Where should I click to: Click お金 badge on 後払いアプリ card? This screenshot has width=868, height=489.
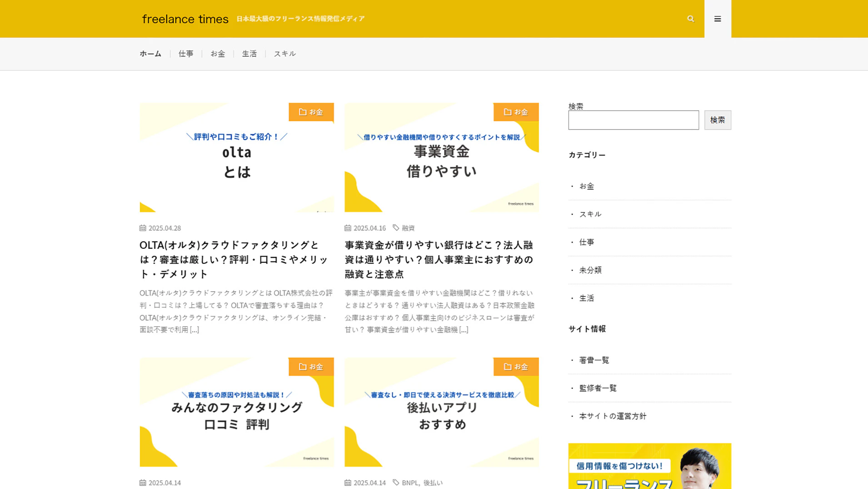tap(516, 367)
